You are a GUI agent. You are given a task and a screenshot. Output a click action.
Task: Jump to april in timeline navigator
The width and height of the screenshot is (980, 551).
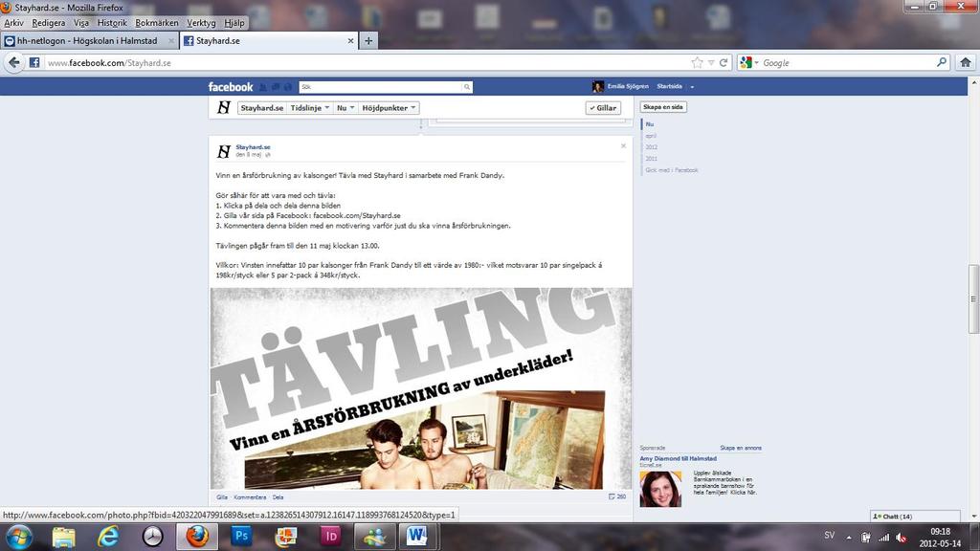[x=651, y=136]
